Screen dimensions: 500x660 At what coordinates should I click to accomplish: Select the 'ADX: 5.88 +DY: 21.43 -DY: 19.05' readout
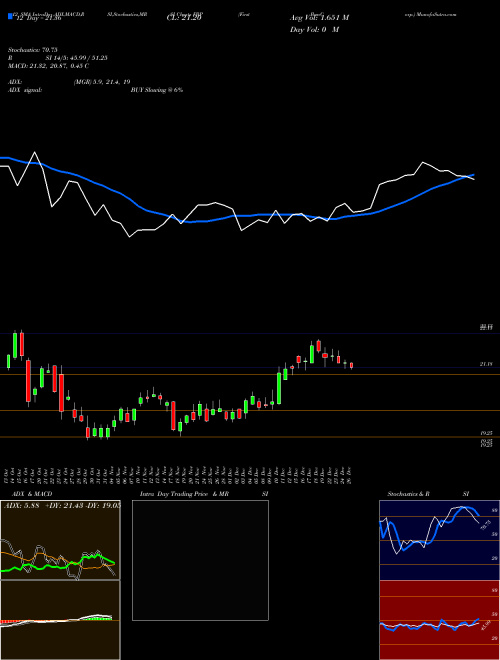click(62, 505)
